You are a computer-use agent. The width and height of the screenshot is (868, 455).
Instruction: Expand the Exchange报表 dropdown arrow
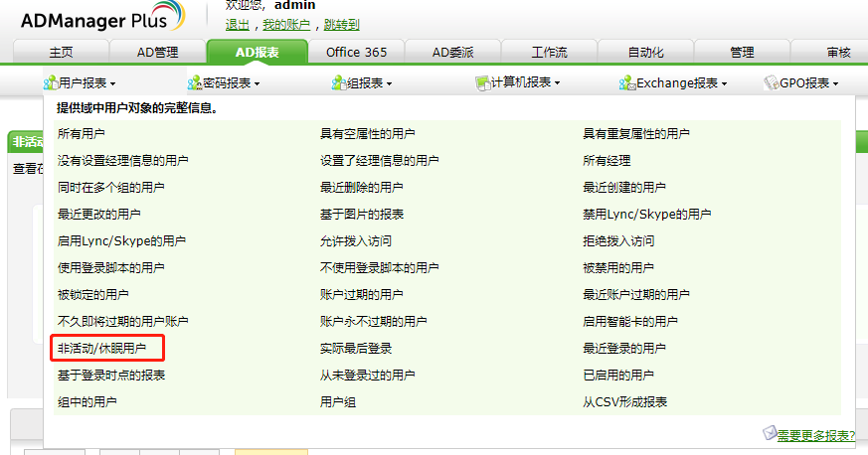pyautogui.click(x=724, y=84)
